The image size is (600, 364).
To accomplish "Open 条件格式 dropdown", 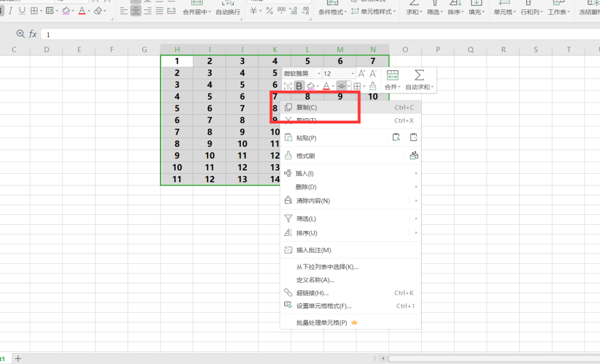I will 333,12.
